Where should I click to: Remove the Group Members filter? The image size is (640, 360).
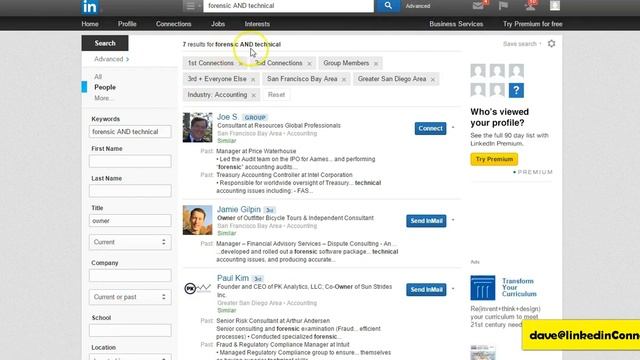pos(376,63)
